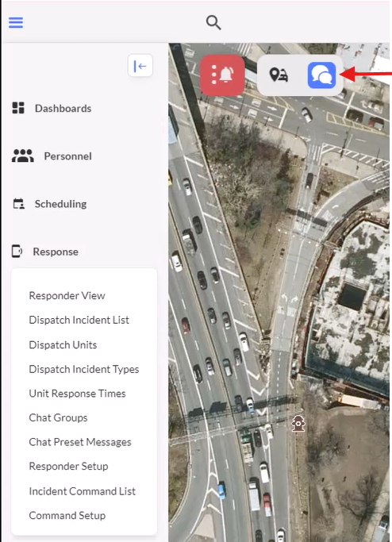Expand the Scheduling section
The width and height of the screenshot is (392, 542).
[x=50, y=204]
